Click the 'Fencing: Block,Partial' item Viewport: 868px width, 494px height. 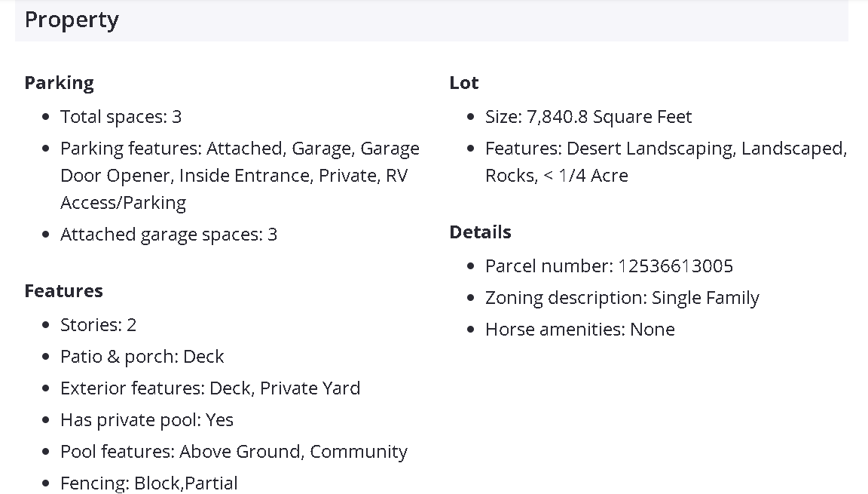click(x=149, y=483)
